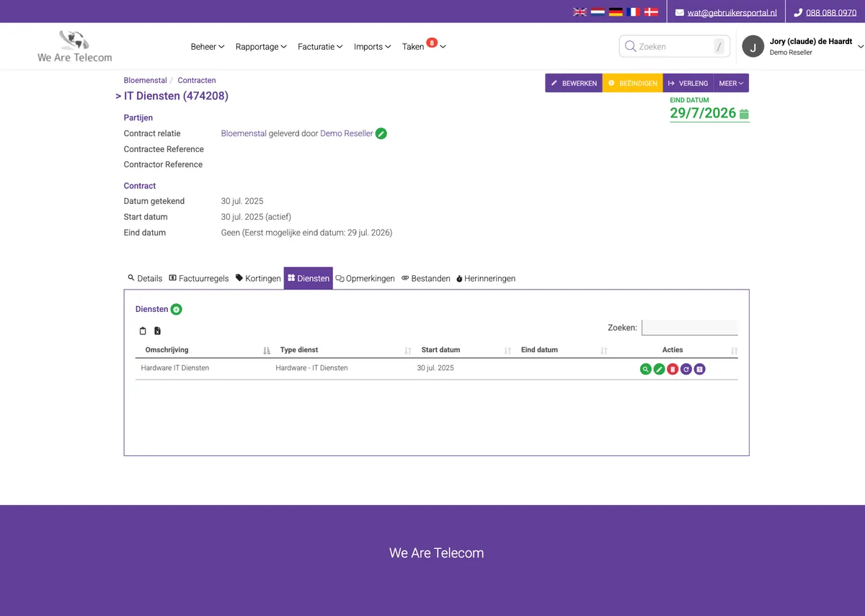Screen dimensions: 865x616
Task: Export Diensten table to Excel file
Action: click(157, 331)
